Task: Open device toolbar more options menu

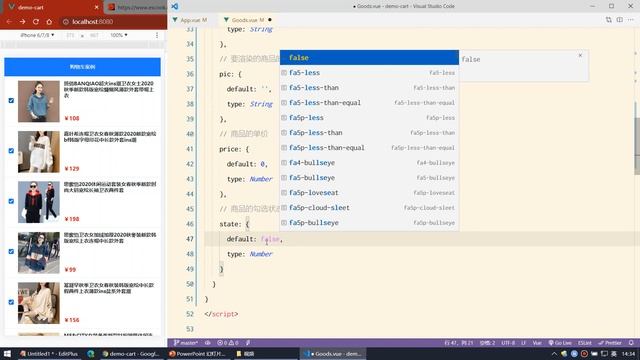Action: 157,36
